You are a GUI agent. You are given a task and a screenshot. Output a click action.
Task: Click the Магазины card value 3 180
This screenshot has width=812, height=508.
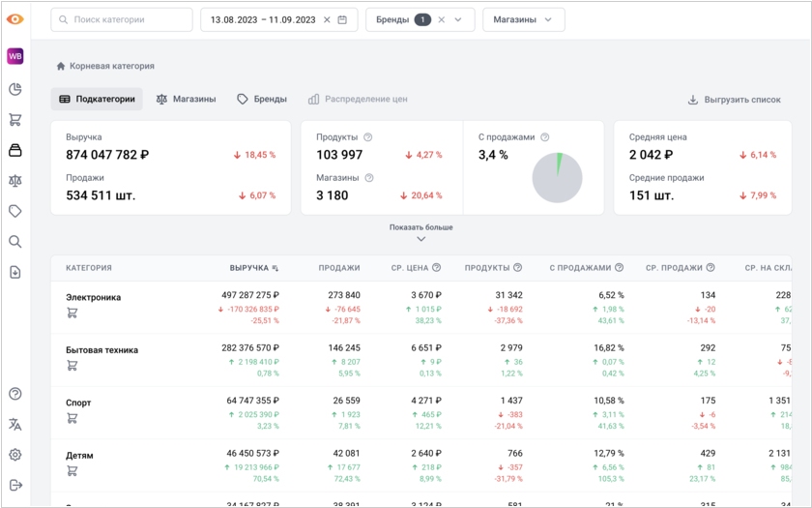point(332,195)
